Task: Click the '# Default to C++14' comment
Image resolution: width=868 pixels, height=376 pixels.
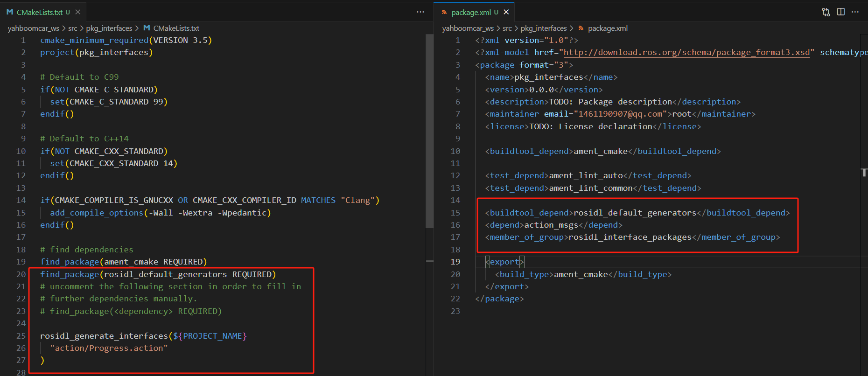Action: click(84, 139)
